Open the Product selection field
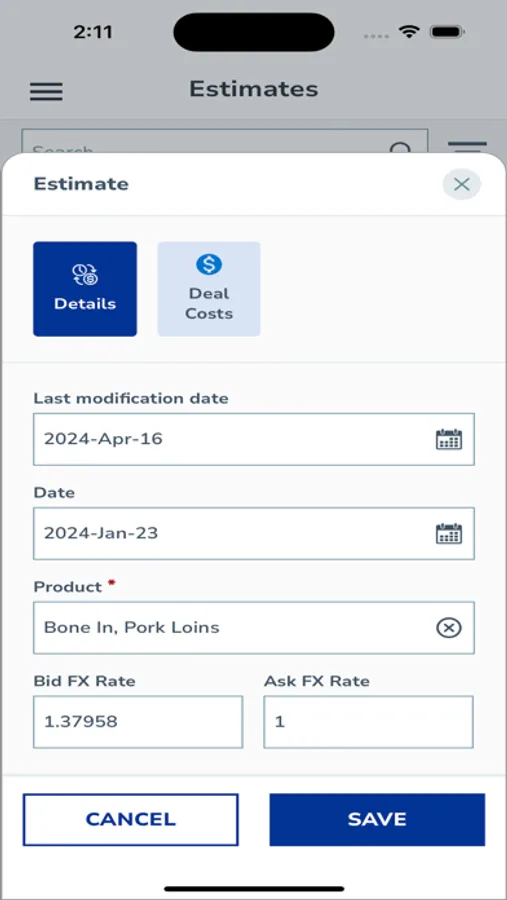Screen dimensions: 507x900 [254, 628]
